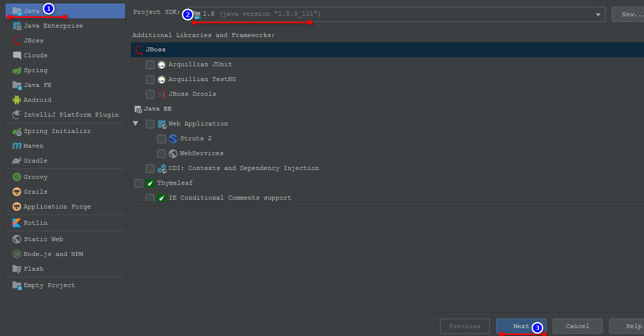
Task: Check IE Conditional Comments support box
Action: click(150, 198)
